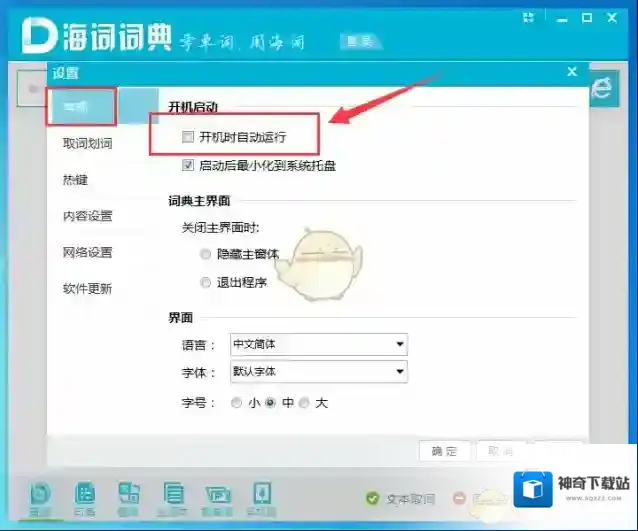The width and height of the screenshot is (638, 531).
Task: Switch to the 取词划词 settings tab
Action: tap(88, 143)
